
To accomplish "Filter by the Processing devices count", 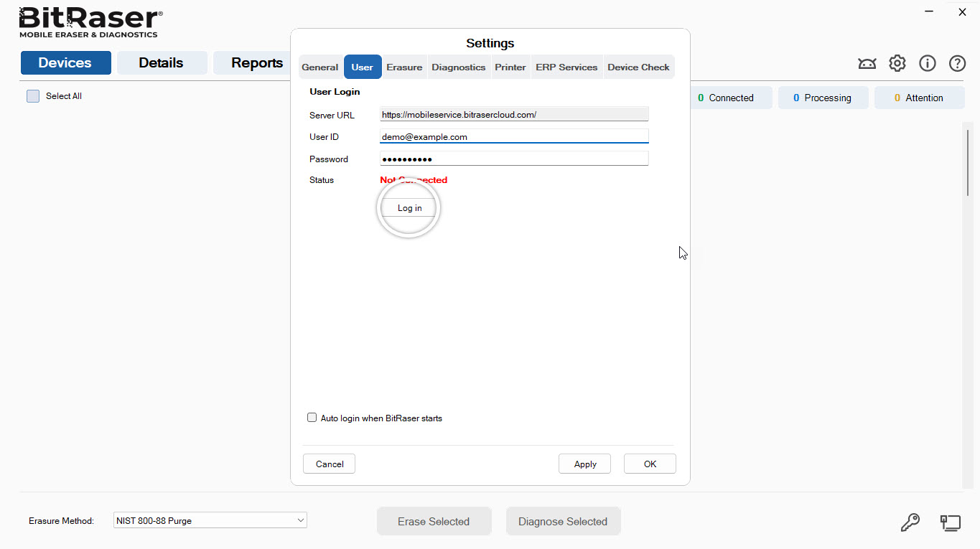I will (x=823, y=98).
